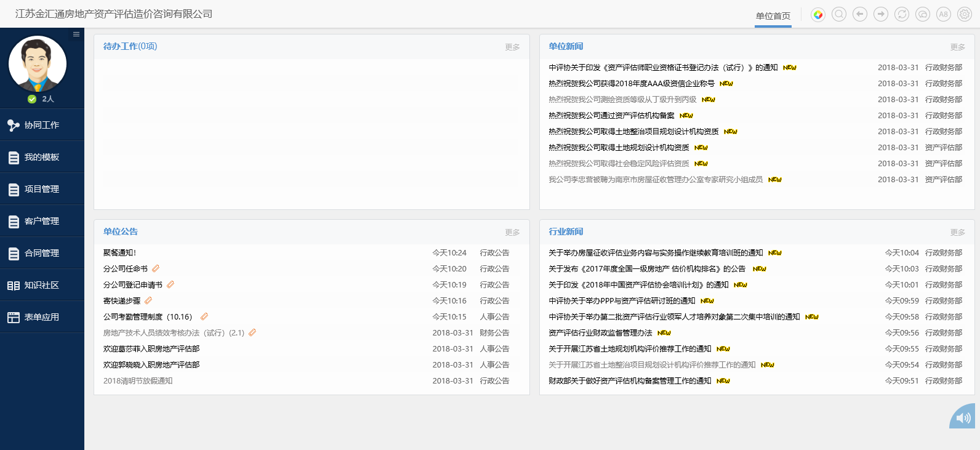Click the colorful theme picker icon
Screen dimensions: 980x450
[817, 15]
